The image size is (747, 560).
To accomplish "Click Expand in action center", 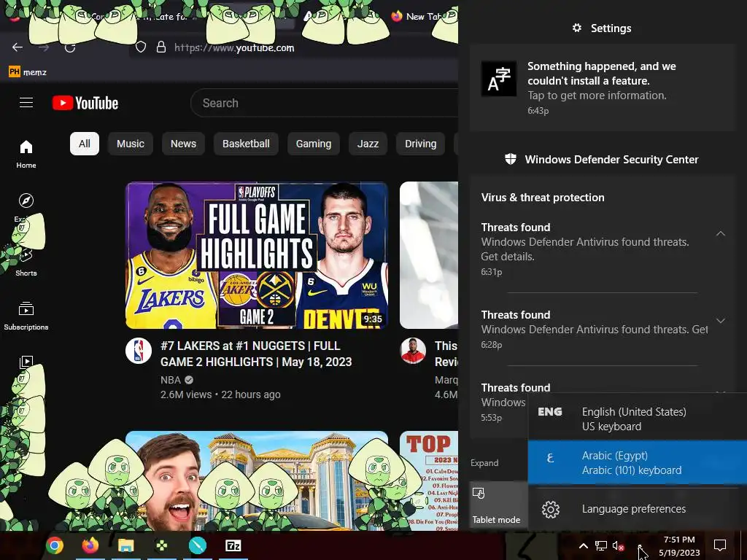I will pyautogui.click(x=484, y=463).
